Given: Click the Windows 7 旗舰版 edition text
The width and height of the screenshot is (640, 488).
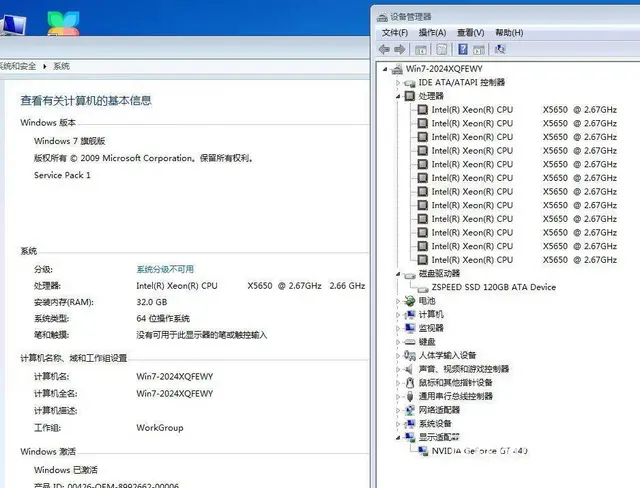Looking at the screenshot, I should (x=69, y=141).
